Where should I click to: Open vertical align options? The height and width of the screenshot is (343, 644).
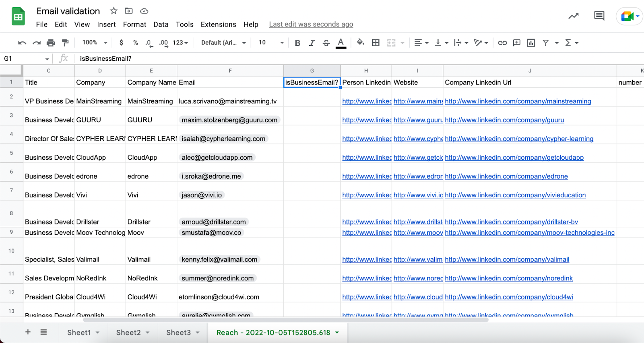pyautogui.click(x=442, y=43)
